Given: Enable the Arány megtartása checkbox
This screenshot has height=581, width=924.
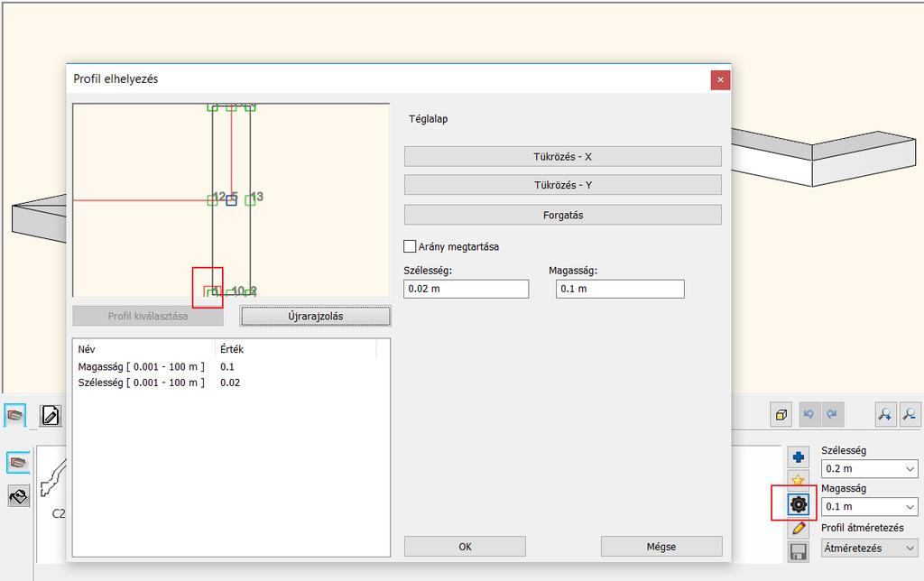Looking at the screenshot, I should 410,246.
